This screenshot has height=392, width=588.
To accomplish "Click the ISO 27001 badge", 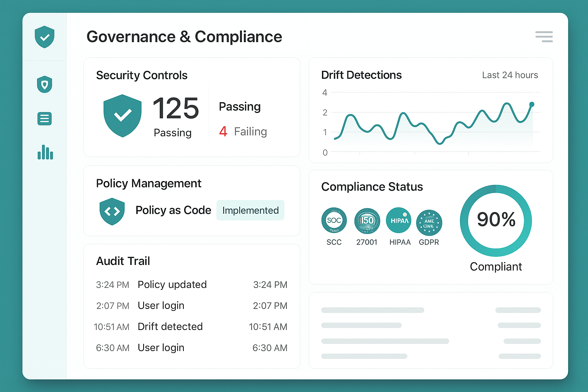I will [367, 220].
